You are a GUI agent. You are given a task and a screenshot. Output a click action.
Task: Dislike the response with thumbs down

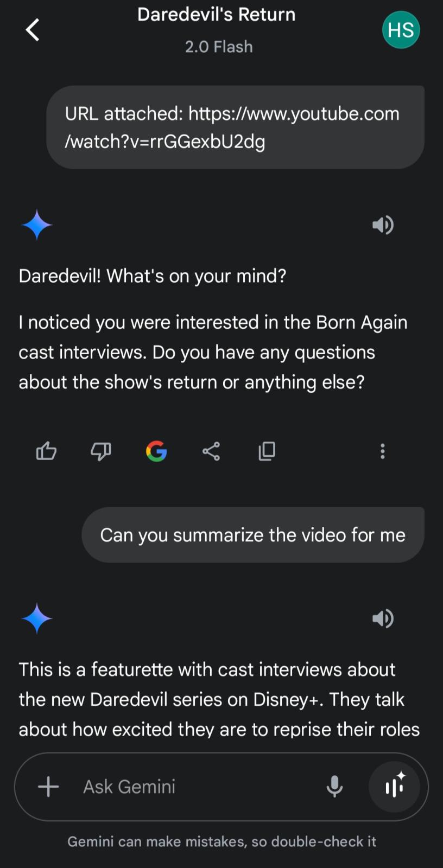tap(101, 451)
